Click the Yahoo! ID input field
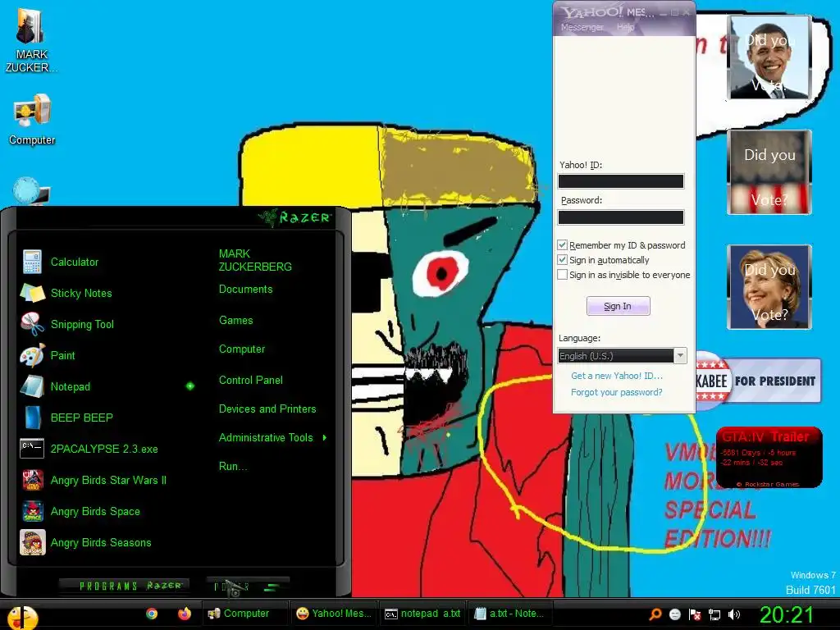Image resolution: width=840 pixels, height=630 pixels. tap(621, 181)
